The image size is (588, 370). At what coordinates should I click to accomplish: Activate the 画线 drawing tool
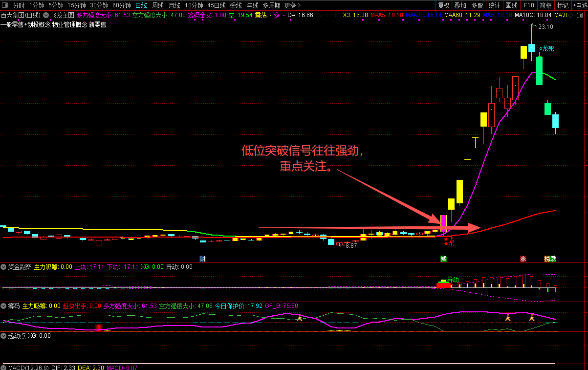click(511, 5)
